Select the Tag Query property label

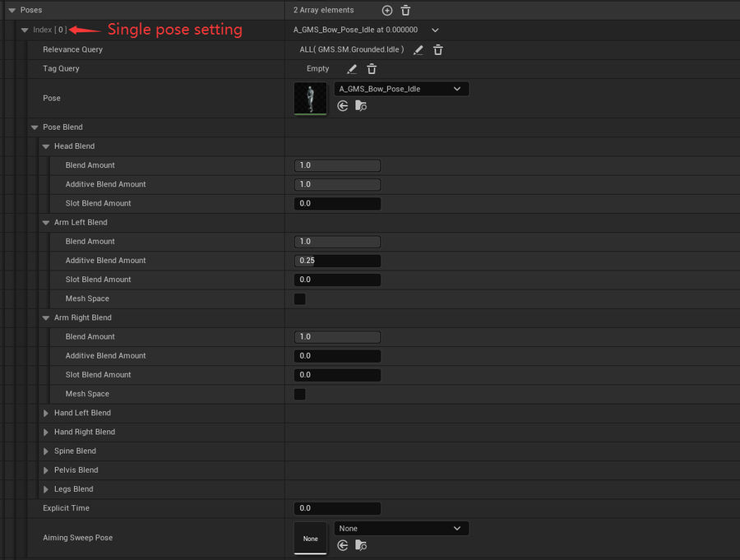pos(62,68)
